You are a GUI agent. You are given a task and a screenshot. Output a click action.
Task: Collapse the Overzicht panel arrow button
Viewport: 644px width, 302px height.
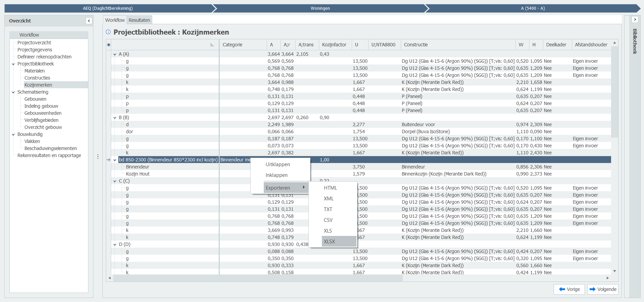click(89, 21)
